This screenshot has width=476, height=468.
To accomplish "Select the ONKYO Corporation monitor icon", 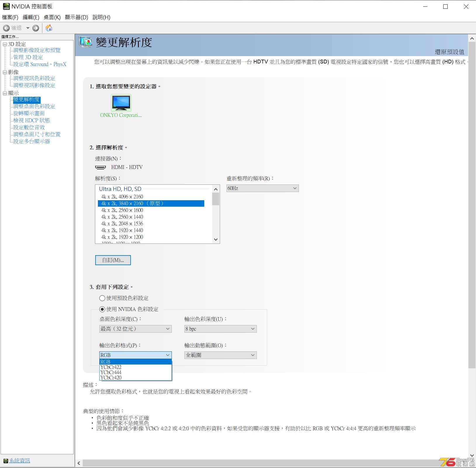I will click(x=121, y=103).
